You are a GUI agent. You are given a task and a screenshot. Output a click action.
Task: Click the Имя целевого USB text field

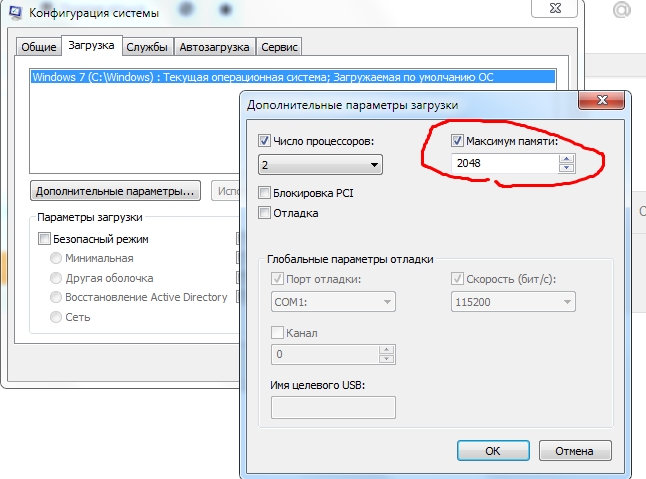coord(333,407)
